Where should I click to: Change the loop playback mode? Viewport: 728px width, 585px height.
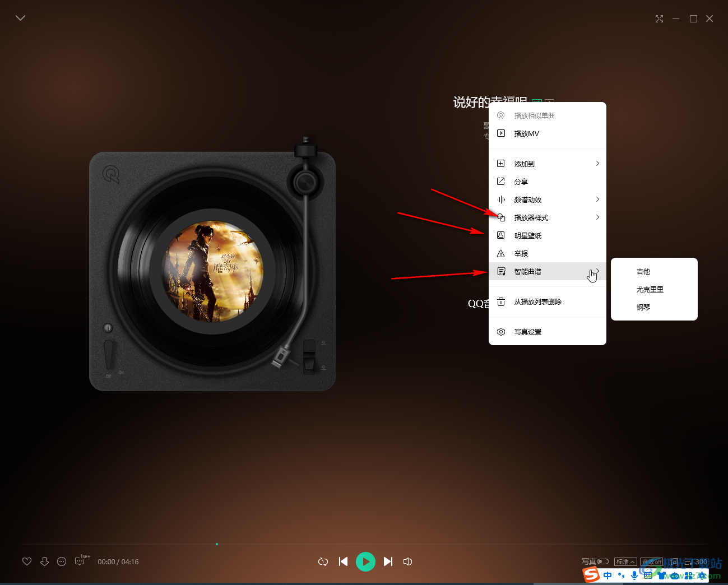pos(323,561)
